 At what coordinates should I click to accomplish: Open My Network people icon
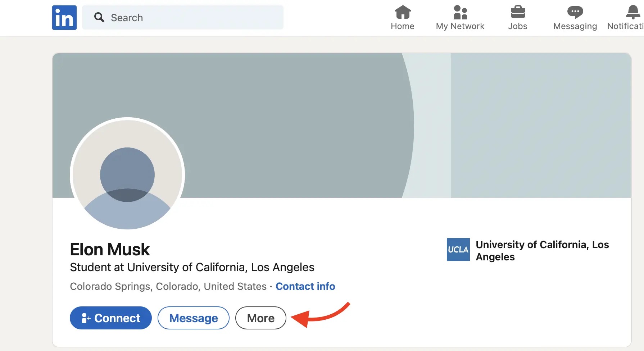[x=460, y=12]
